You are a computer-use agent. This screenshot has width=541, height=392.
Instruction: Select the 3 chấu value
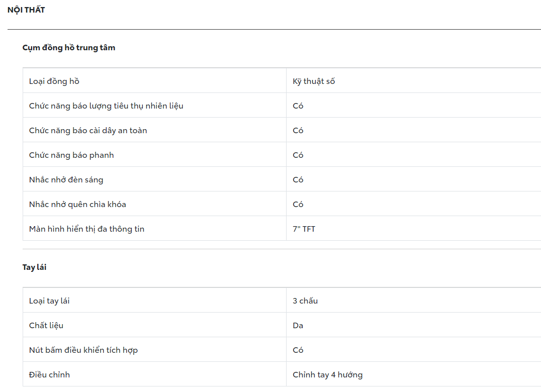coord(305,301)
